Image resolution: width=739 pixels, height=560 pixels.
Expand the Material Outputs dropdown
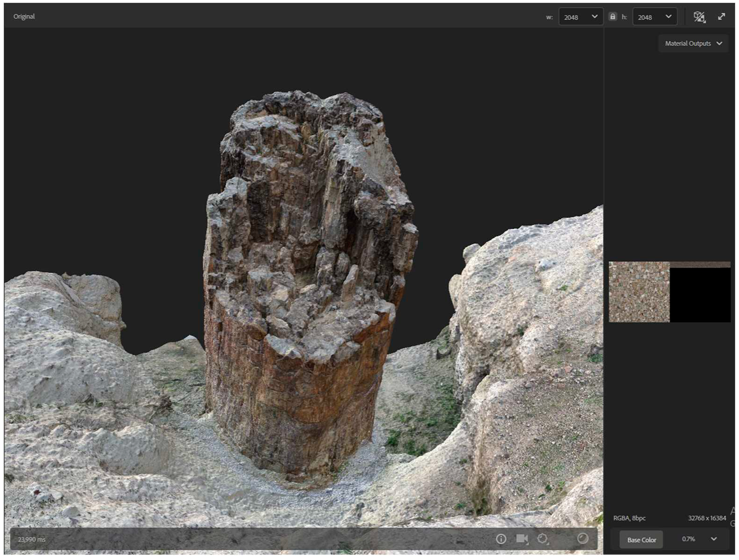(693, 43)
